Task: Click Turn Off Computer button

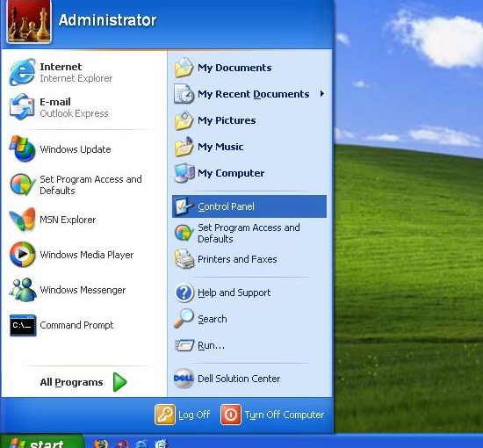Action: 272,415
